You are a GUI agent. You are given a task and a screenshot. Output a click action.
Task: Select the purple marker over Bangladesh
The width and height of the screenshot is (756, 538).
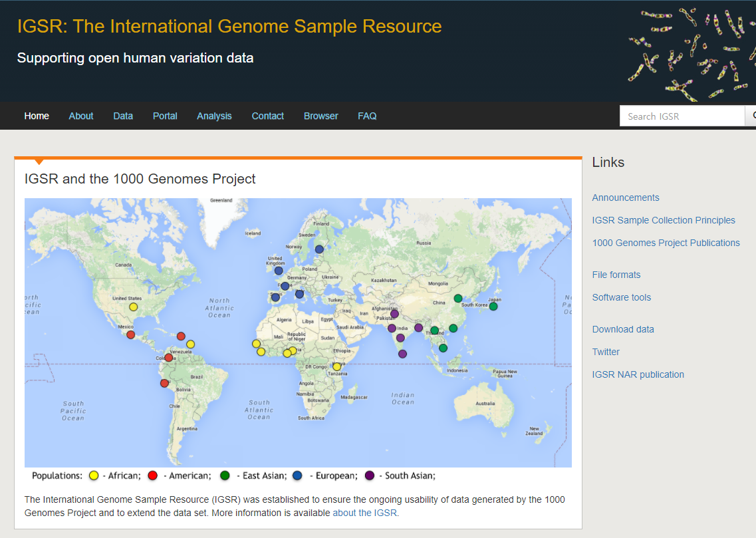418,328
